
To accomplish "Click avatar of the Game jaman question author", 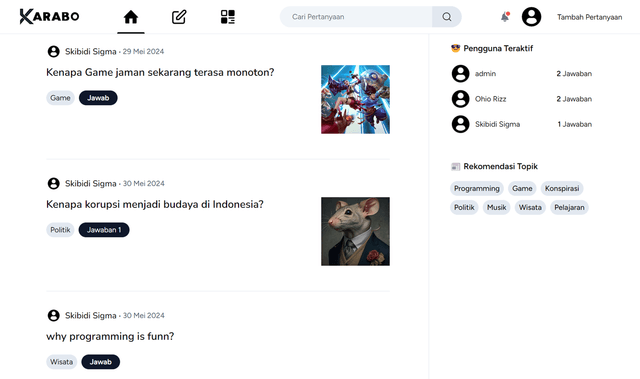I will (53, 51).
